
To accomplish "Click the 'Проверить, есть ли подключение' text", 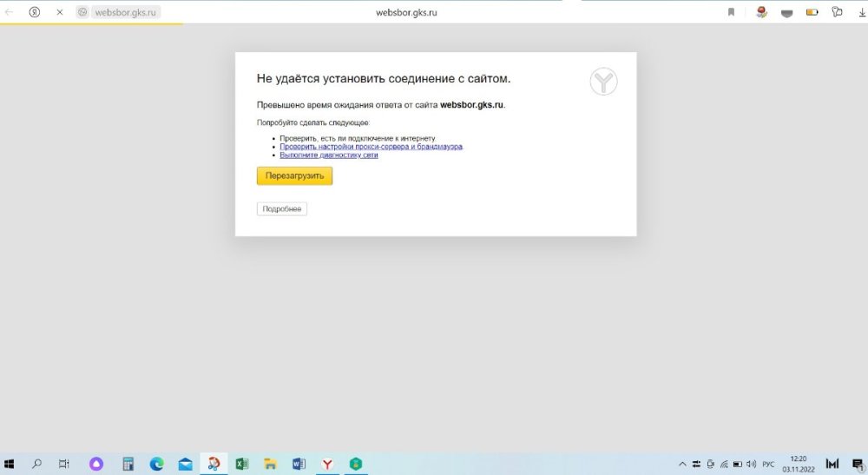I will pyautogui.click(x=358, y=138).
